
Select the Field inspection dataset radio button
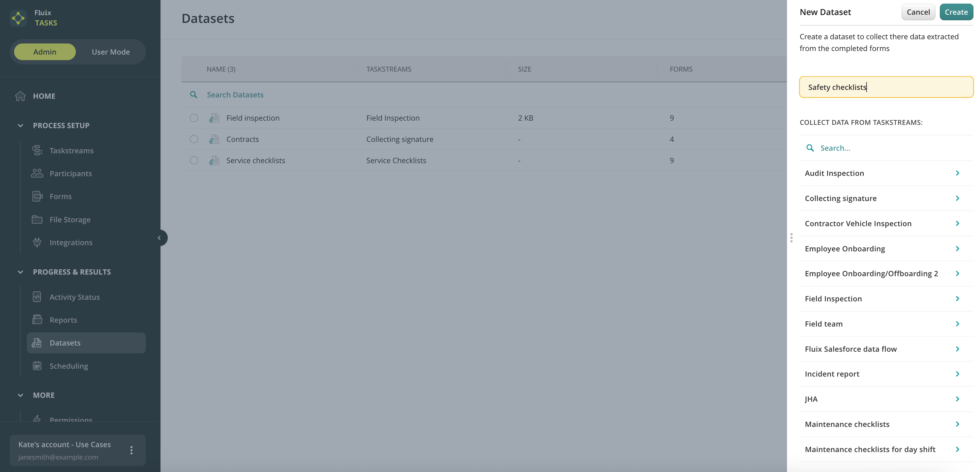click(x=194, y=118)
